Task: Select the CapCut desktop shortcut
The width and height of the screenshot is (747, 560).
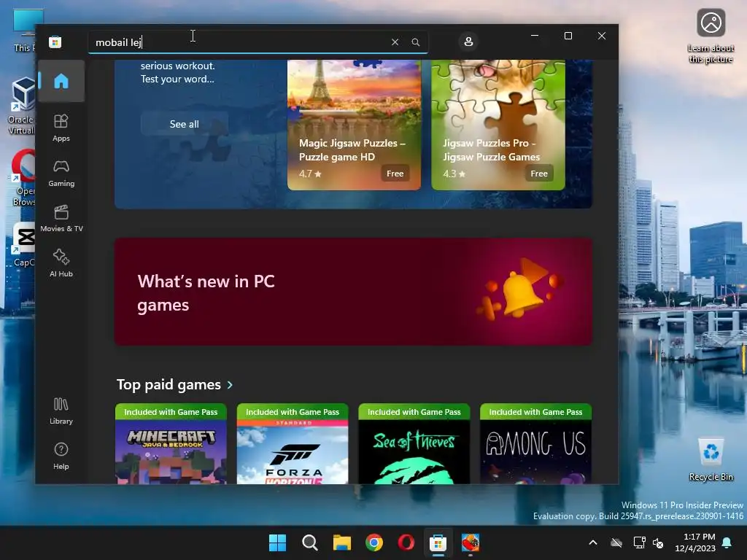Action: pos(23,244)
